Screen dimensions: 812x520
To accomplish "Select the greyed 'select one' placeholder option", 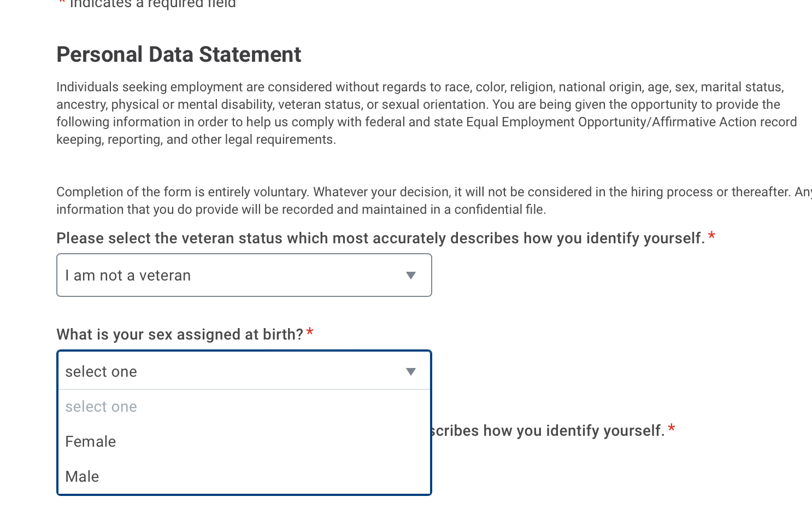I will tap(101, 407).
